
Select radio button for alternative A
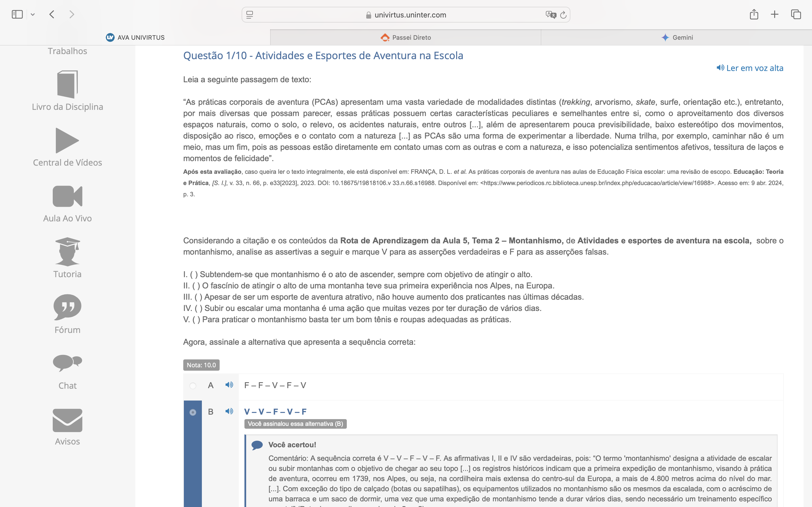[193, 386]
